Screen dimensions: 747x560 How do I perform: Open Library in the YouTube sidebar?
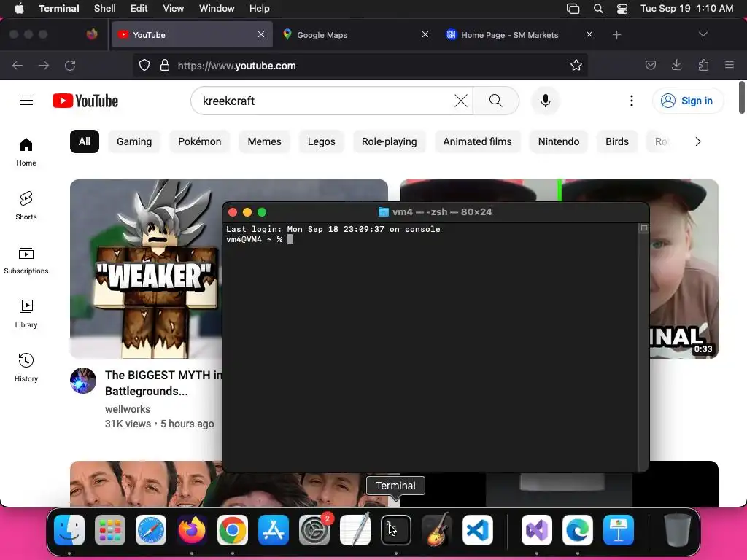[26, 314]
